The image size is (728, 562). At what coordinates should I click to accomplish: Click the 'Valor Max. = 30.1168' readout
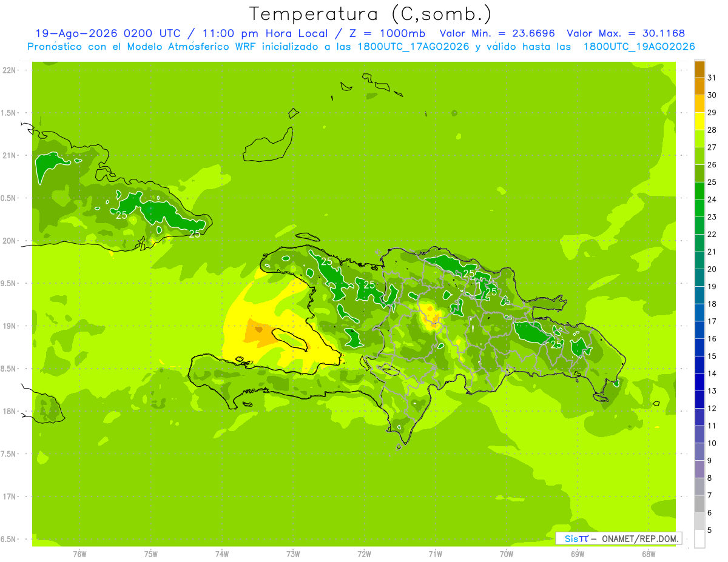(627, 33)
